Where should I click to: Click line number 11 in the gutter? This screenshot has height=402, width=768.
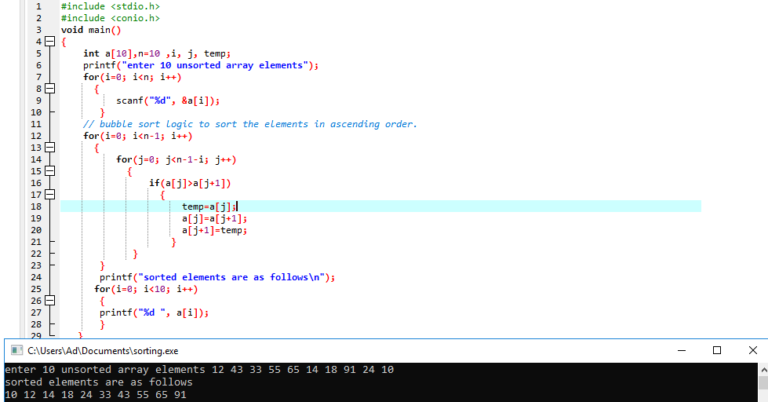click(36, 124)
